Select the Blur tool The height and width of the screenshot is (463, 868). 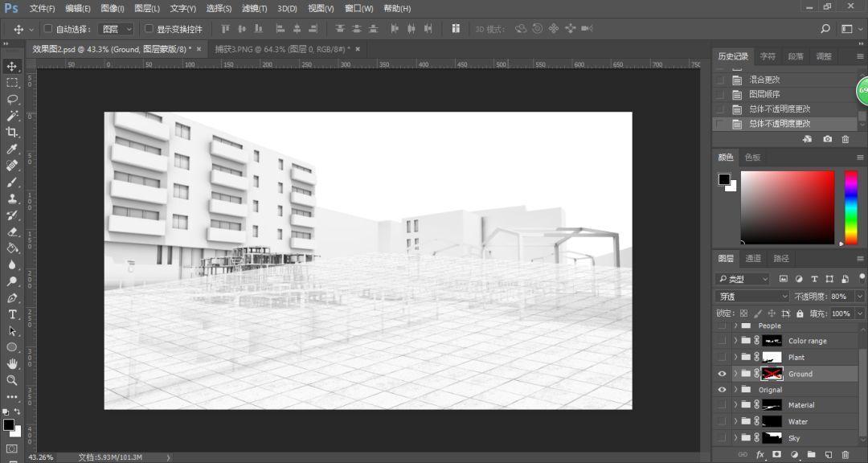click(11, 264)
